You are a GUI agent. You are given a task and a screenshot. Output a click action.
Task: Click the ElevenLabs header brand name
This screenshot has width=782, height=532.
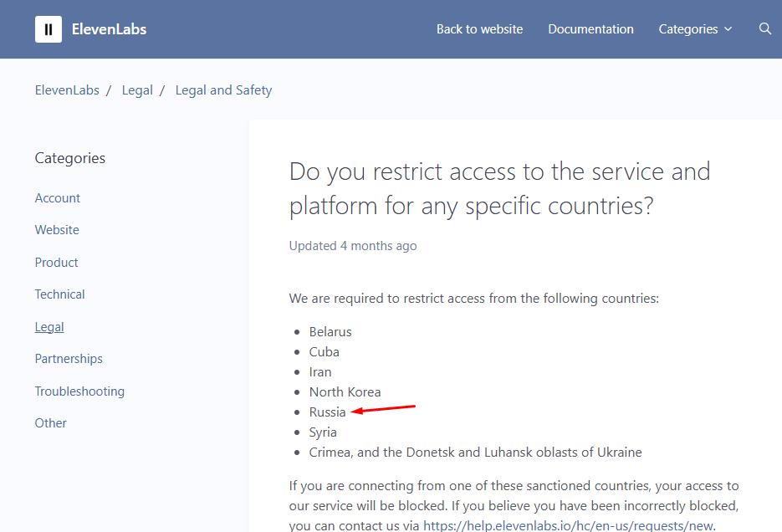109,29
